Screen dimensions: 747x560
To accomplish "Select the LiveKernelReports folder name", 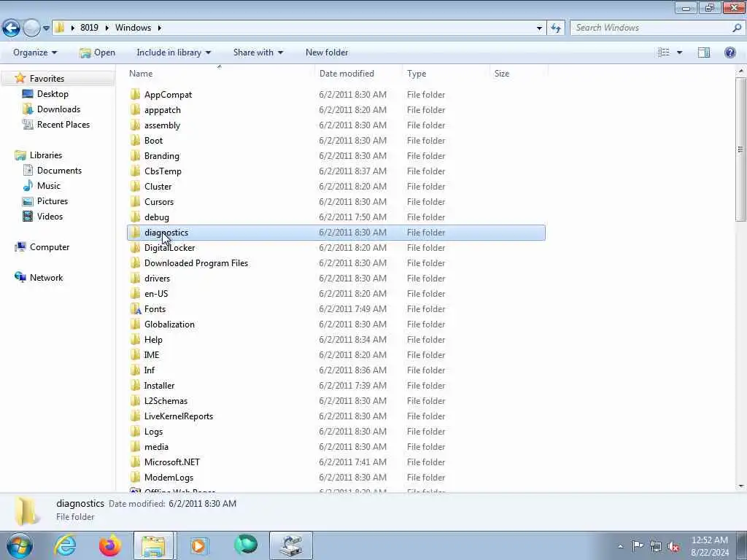I will coord(179,416).
